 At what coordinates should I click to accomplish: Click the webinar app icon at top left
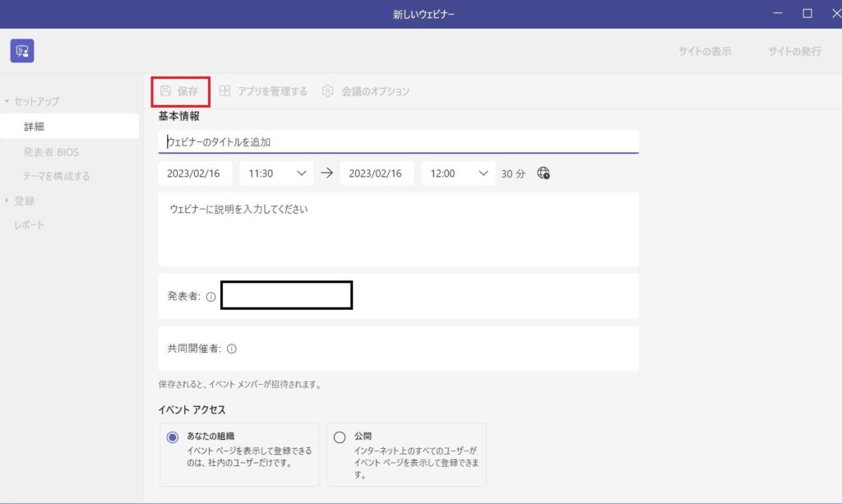coord(22,51)
